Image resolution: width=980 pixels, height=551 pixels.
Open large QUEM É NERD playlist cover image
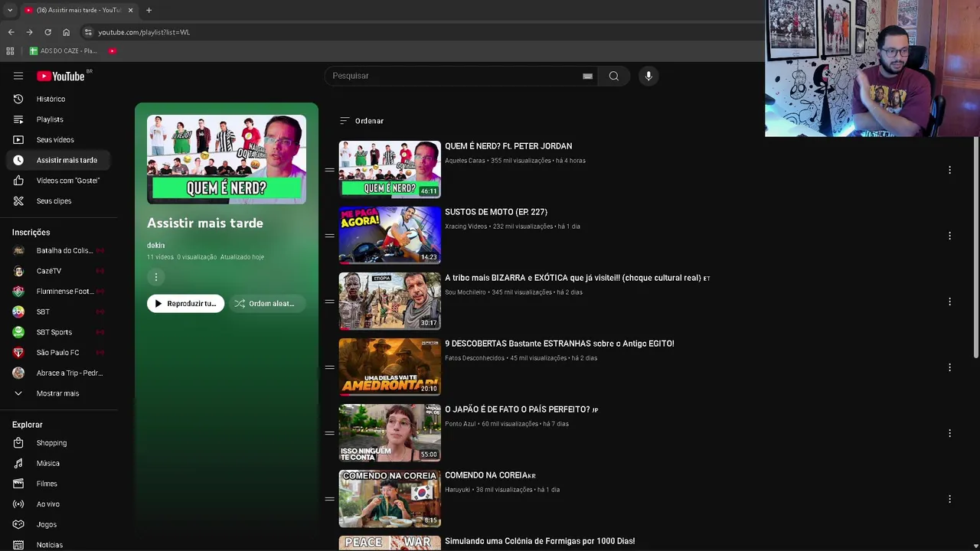[227, 159]
